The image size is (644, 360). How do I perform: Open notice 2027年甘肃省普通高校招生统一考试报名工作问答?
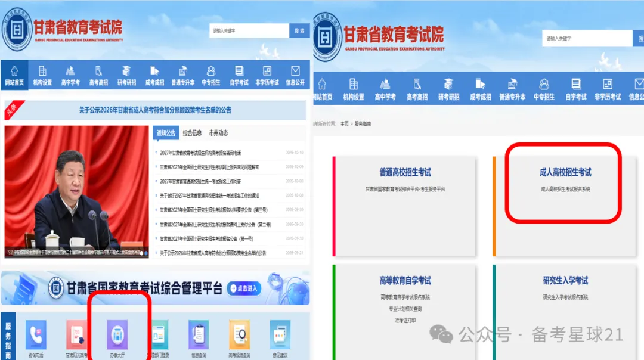(x=200, y=181)
